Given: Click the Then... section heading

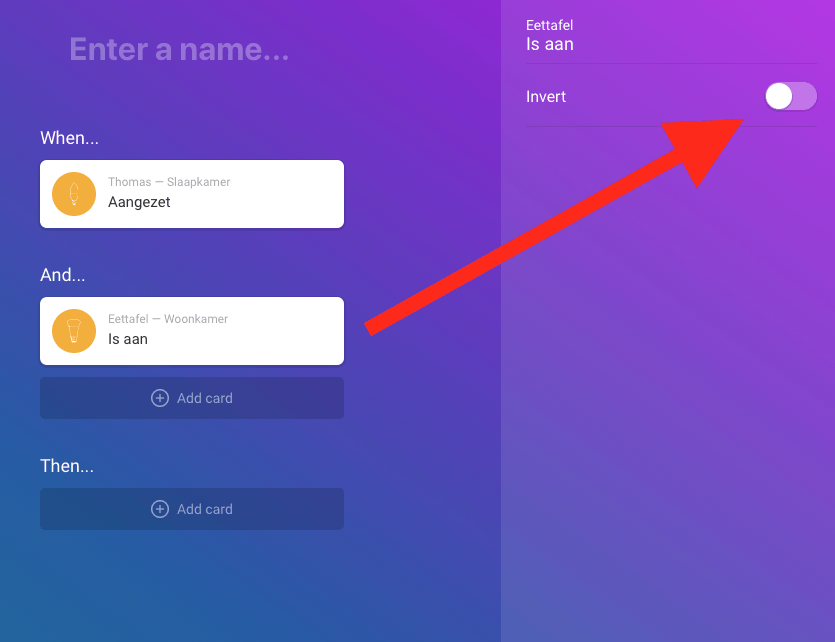Looking at the screenshot, I should point(67,466).
